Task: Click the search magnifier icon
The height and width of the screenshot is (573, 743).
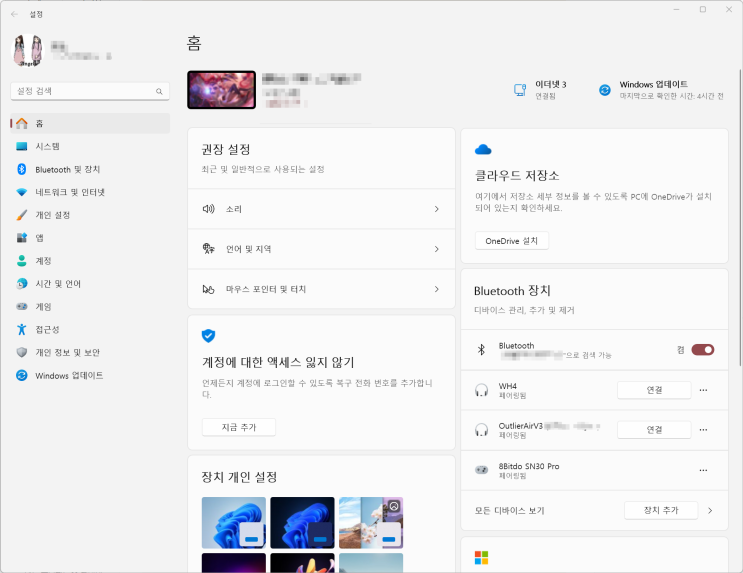Action: click(159, 91)
